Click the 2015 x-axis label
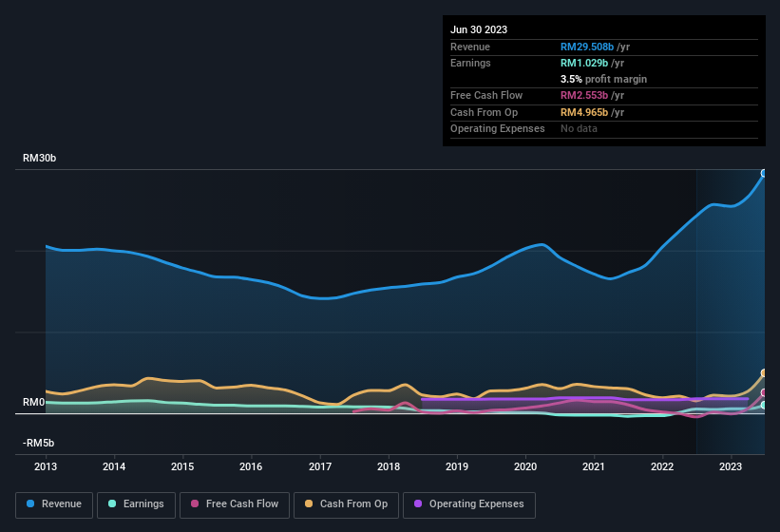Image resolution: width=780 pixels, height=532 pixels. pos(182,466)
